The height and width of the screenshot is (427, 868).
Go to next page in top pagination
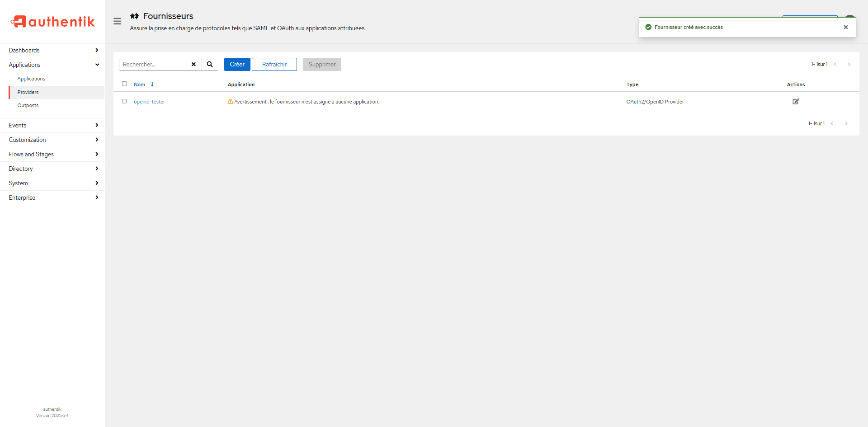849,64
